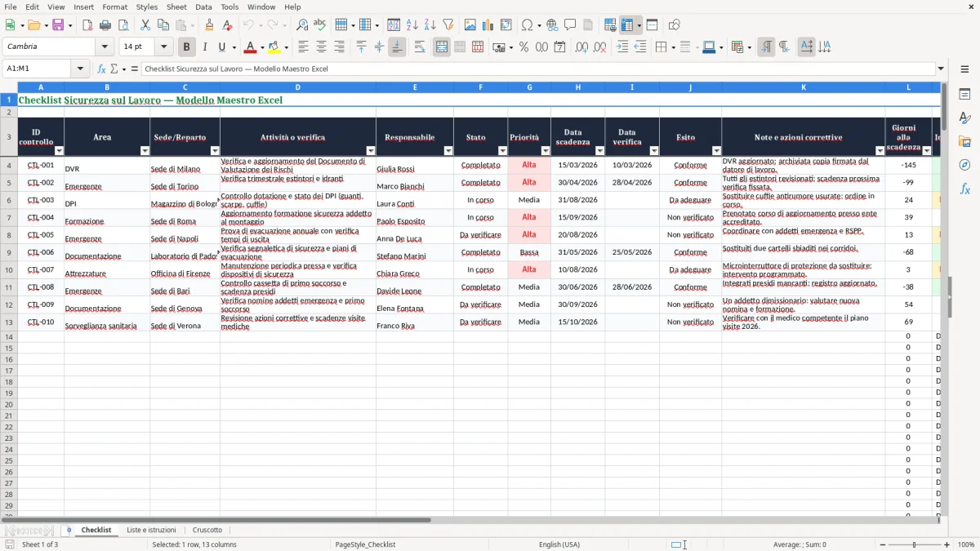This screenshot has width=980, height=551.
Task: Apply the red font color
Action: pyautogui.click(x=250, y=47)
